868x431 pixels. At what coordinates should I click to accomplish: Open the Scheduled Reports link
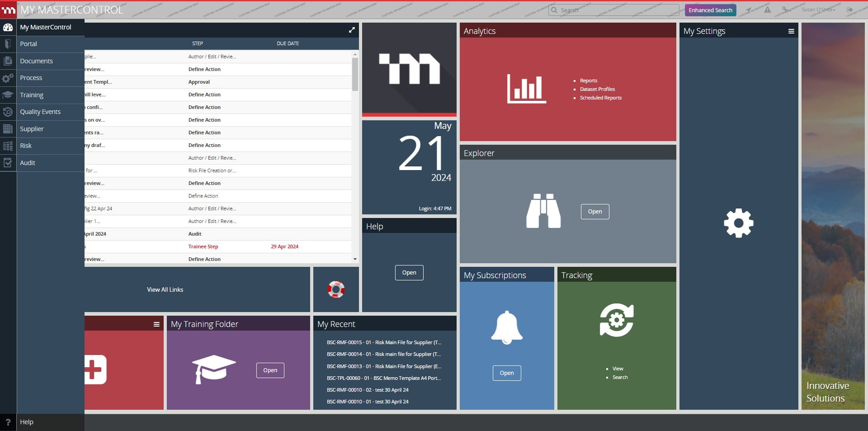pos(600,98)
